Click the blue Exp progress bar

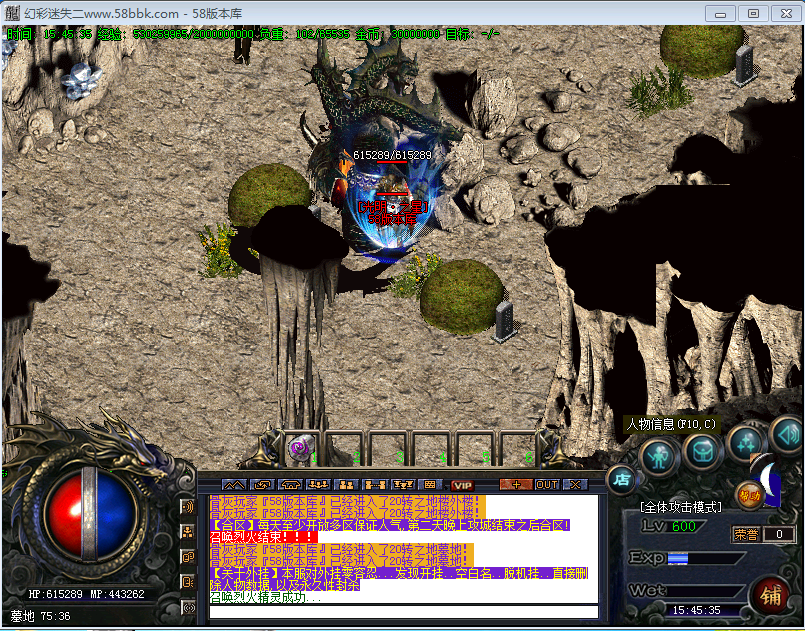click(706, 558)
